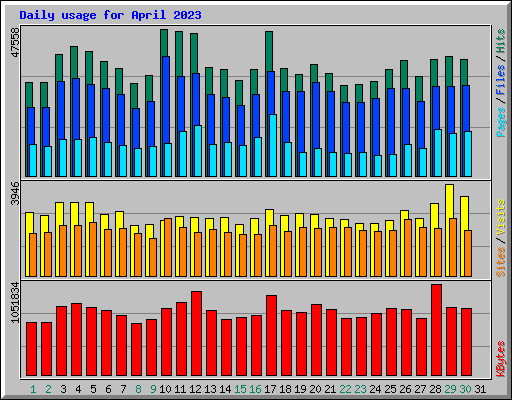Click day 9 on the x-axis
Viewport: 512px width, 400px height.
[x=153, y=389]
